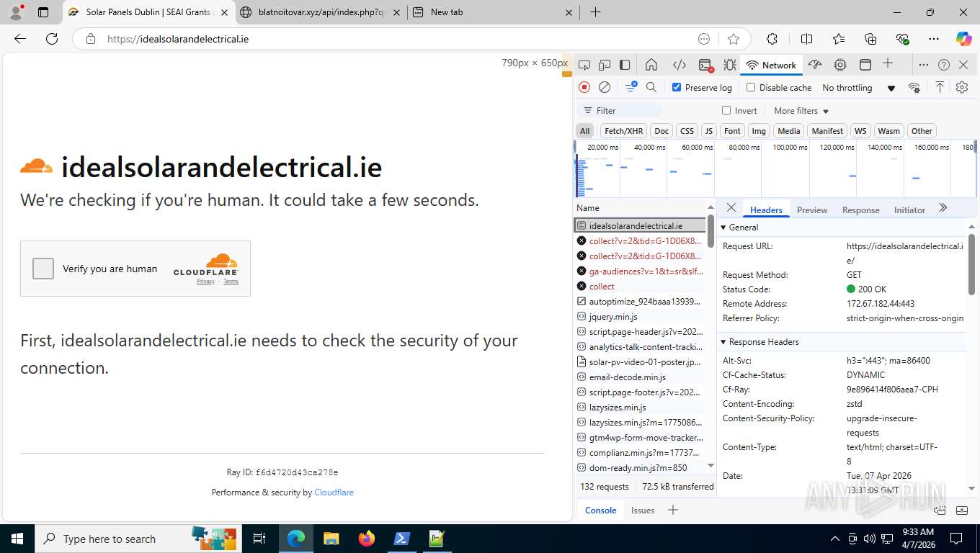Click the network Filter input field

(x=620, y=110)
